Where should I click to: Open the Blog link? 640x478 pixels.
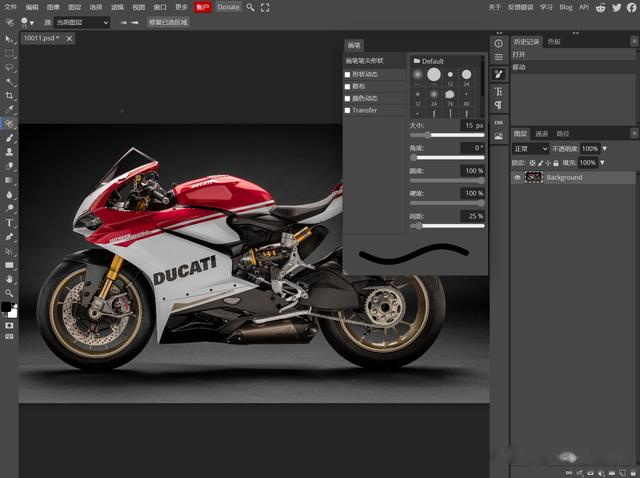[x=566, y=7]
